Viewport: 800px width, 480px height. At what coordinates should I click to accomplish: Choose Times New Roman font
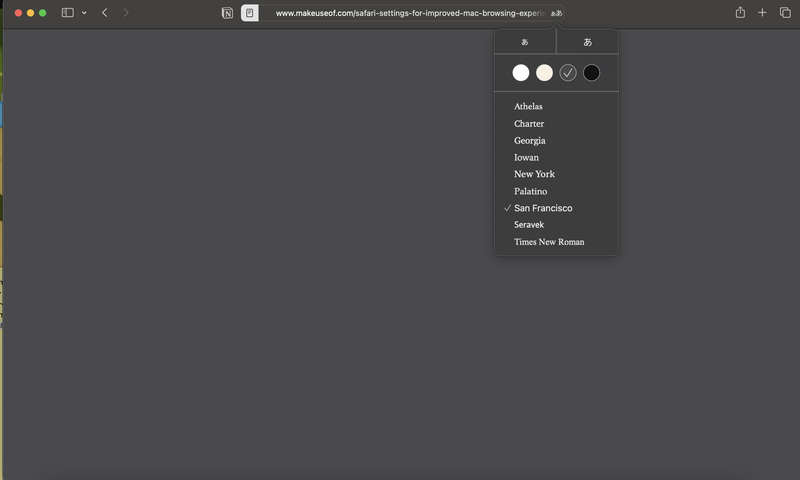[x=549, y=242]
